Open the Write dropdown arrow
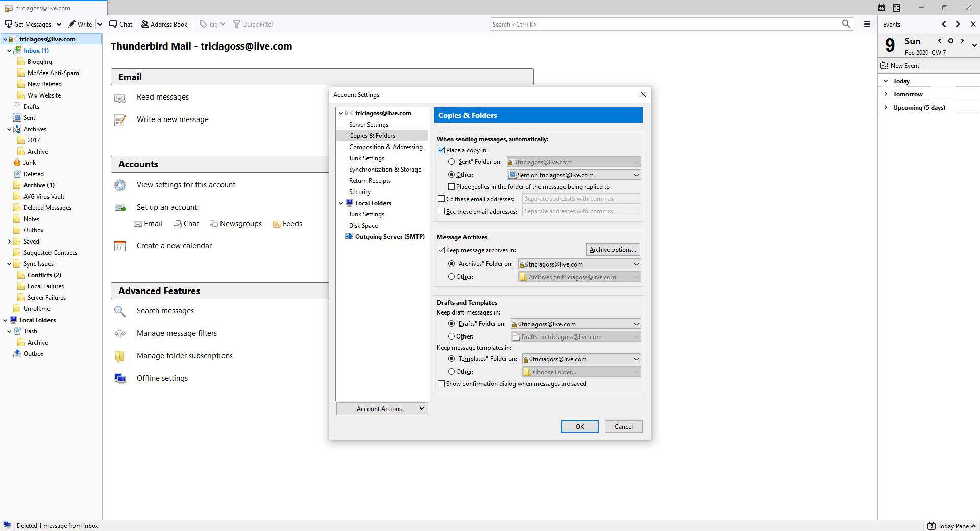This screenshot has height=531, width=980. coord(100,24)
